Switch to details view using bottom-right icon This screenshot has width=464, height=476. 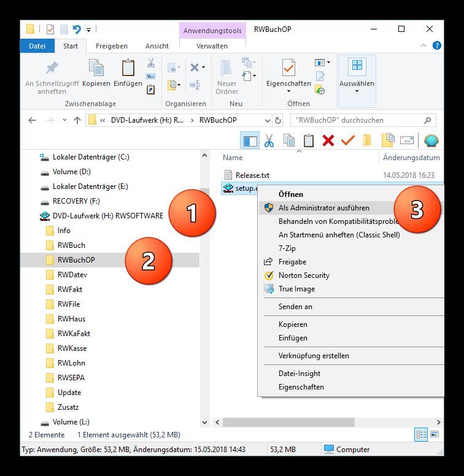coord(421,434)
